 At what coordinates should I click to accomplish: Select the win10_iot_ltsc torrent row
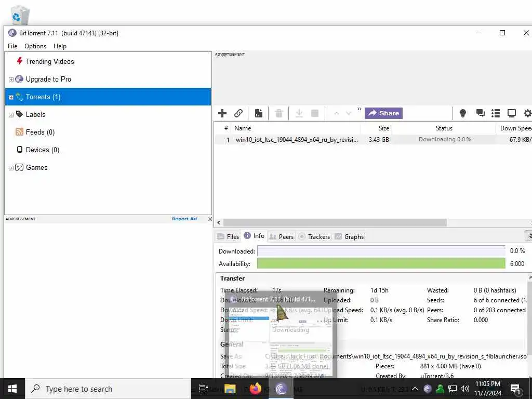pyautogui.click(x=373, y=139)
